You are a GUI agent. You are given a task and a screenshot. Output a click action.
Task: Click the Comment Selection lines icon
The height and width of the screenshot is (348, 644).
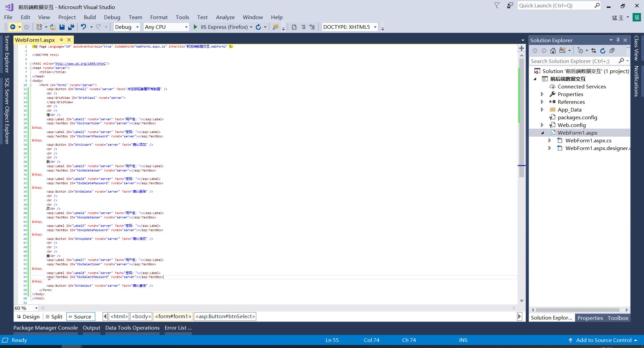pos(303,27)
